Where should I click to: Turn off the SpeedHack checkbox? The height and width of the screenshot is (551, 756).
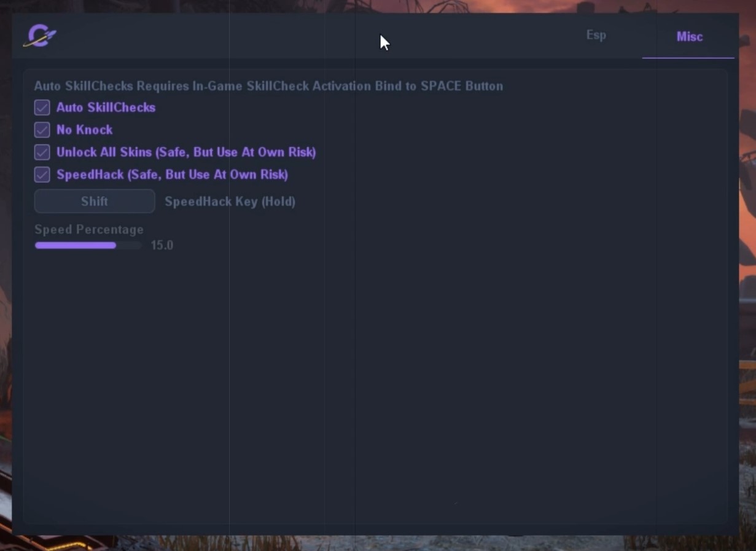tap(42, 174)
